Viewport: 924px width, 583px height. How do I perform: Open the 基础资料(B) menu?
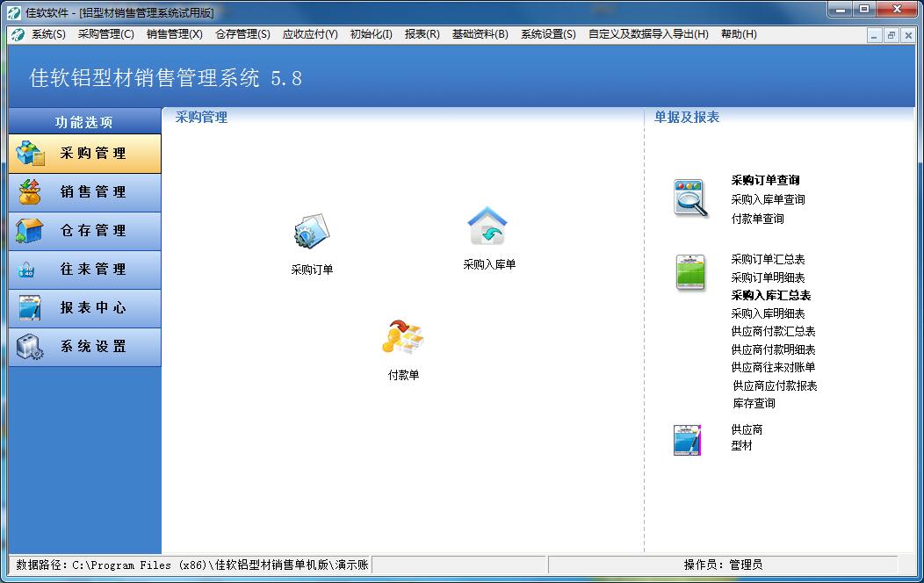[x=480, y=34]
